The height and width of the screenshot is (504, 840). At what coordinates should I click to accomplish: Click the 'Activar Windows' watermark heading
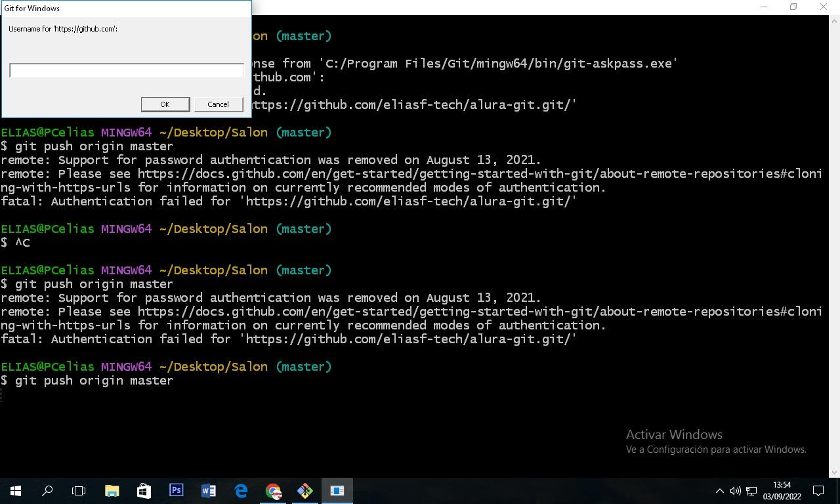pyautogui.click(x=674, y=434)
